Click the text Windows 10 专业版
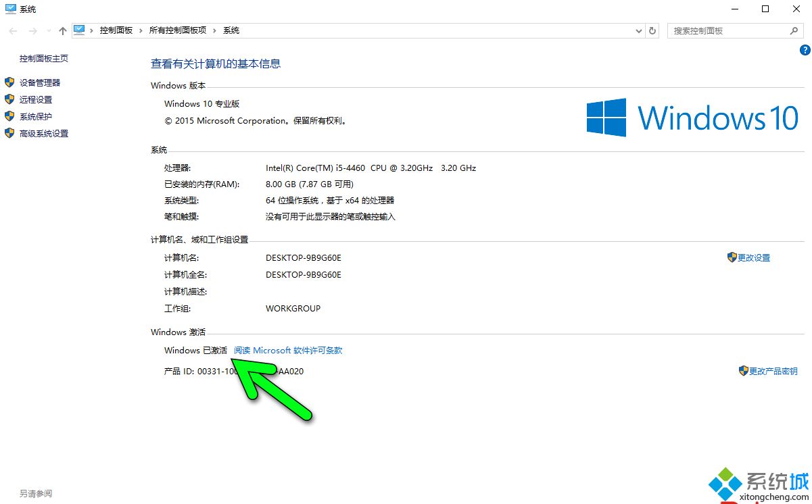The height and width of the screenshot is (504, 812). pyautogui.click(x=202, y=104)
